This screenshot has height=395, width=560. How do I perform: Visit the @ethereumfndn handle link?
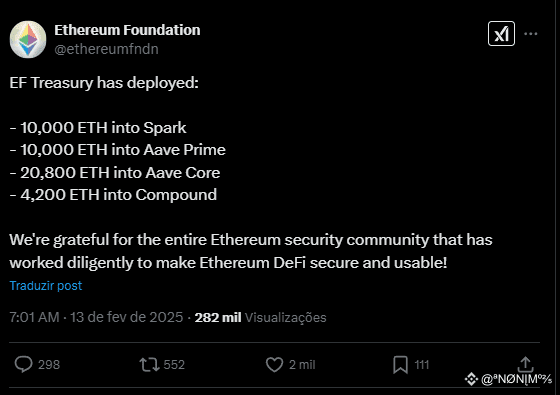(106, 49)
